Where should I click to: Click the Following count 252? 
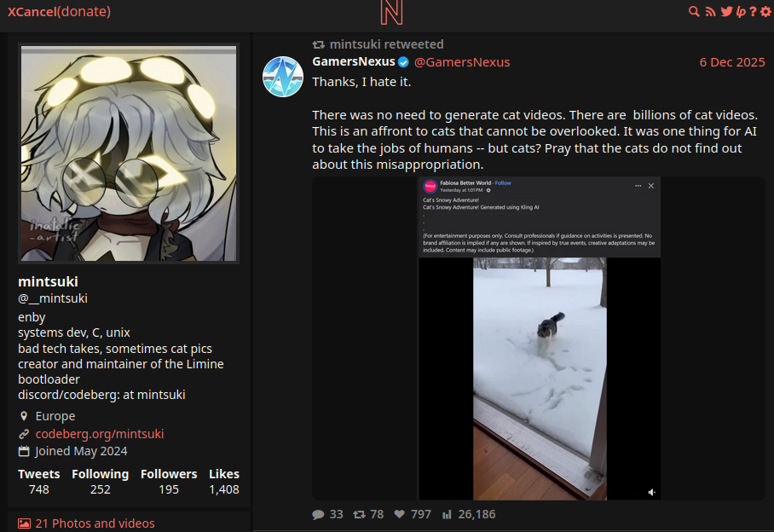101,489
